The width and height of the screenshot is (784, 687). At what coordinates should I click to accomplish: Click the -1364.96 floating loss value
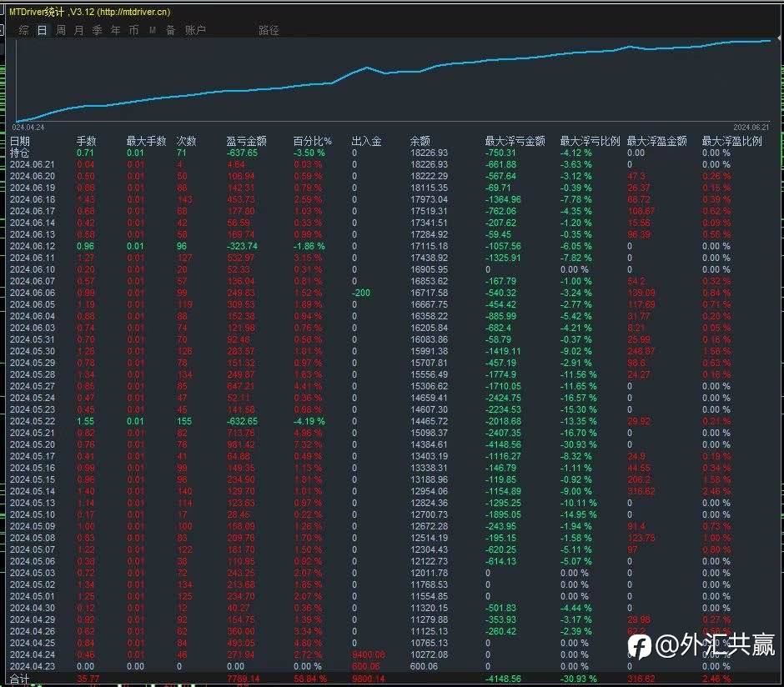click(x=503, y=199)
